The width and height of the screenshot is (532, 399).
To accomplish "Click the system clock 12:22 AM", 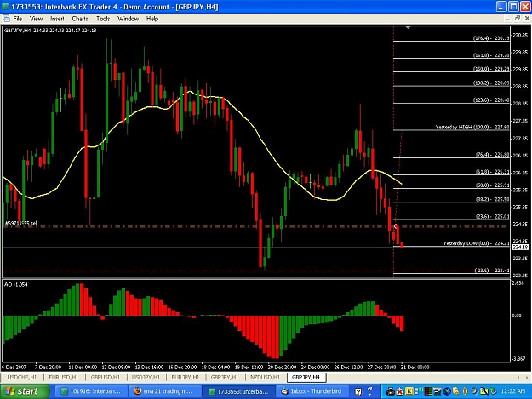I will [x=513, y=391].
